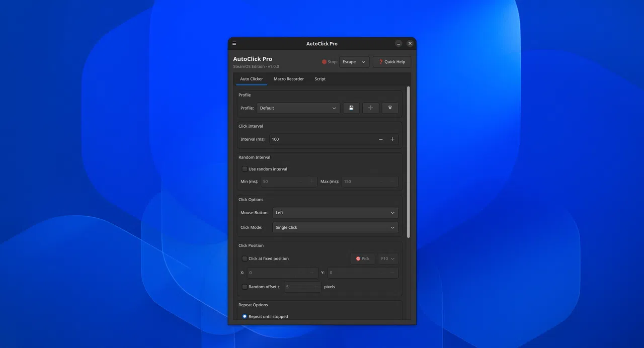Minimize the AutoClick Pro window
Viewport: 644px width, 348px height.
(398, 44)
